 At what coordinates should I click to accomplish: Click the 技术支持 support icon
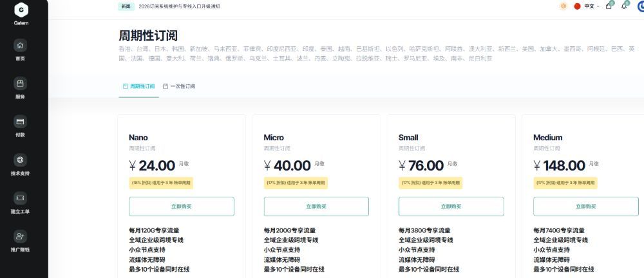tap(21, 160)
